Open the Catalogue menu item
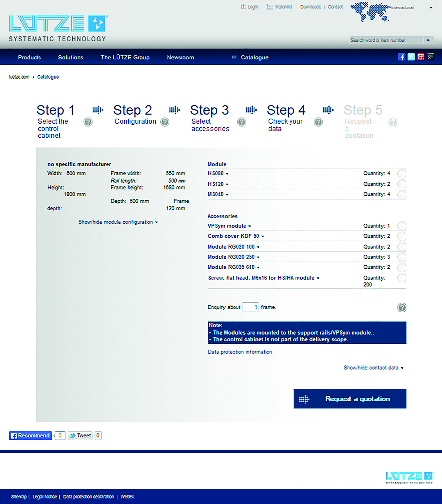The image size is (442, 504). click(x=254, y=57)
